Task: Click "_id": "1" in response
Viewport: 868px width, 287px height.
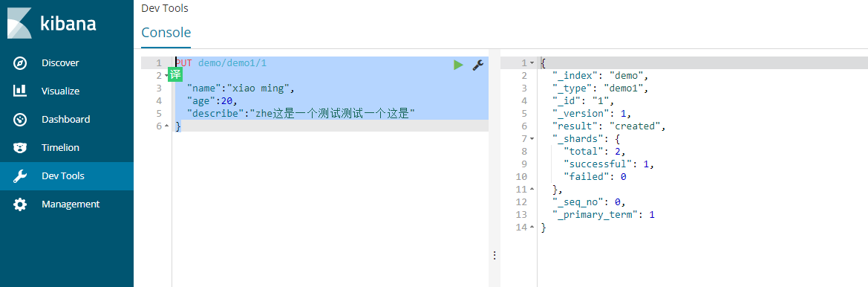Action: tap(584, 101)
